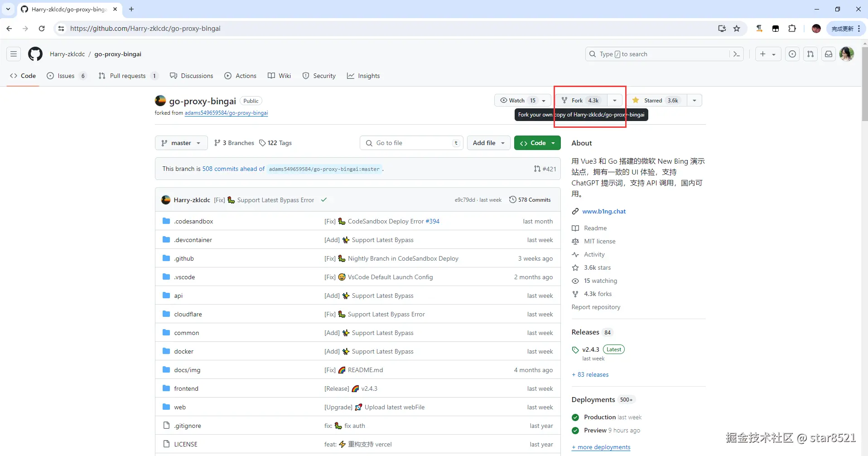Open the 508 commits ahead link
The width and height of the screenshot is (868, 456).
pyautogui.click(x=233, y=169)
